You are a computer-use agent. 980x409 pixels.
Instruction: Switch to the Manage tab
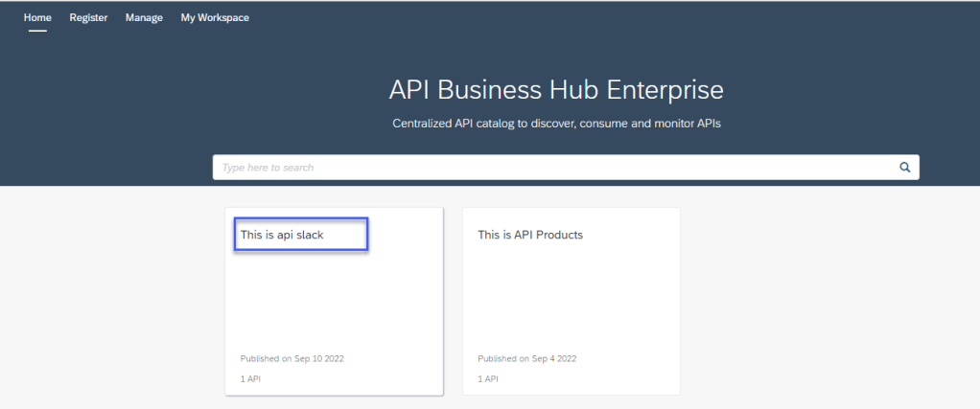pos(144,17)
